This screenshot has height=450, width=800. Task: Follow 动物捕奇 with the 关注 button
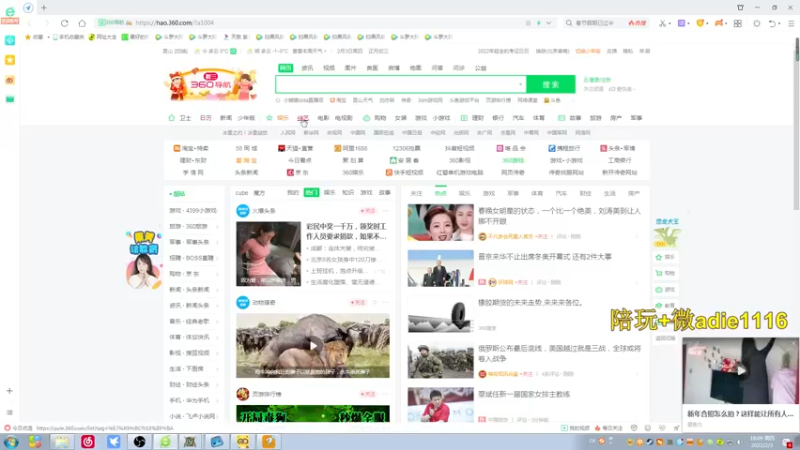(x=358, y=302)
